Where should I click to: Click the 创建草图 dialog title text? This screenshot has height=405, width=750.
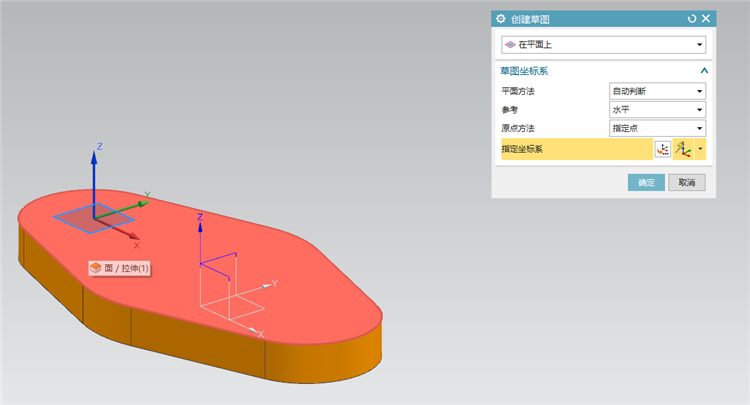pyautogui.click(x=530, y=19)
